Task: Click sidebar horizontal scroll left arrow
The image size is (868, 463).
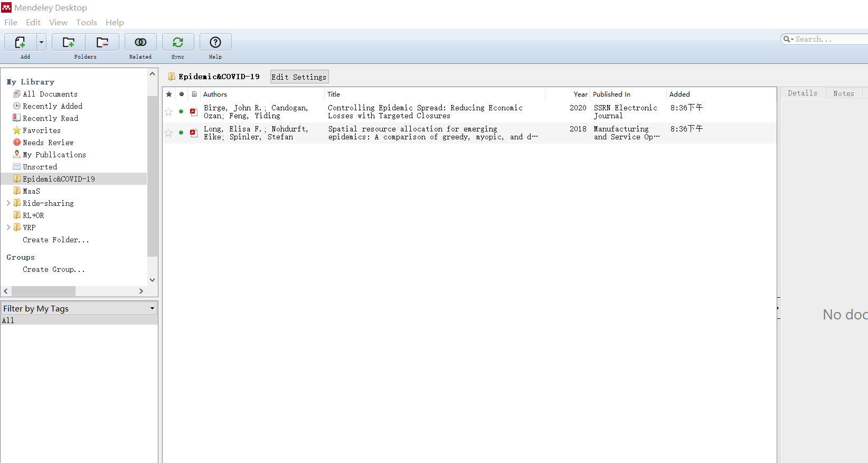Action: [x=6, y=291]
